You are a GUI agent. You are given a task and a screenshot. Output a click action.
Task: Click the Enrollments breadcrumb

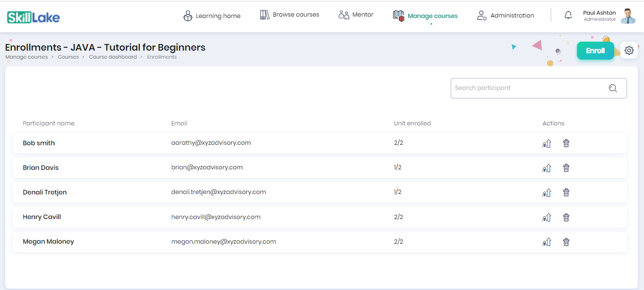coord(162,57)
